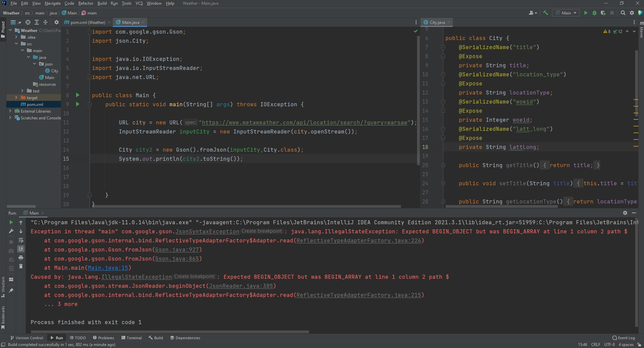The height and width of the screenshot is (348, 644).
Task: Run Main with Coverage icon
Action: pyautogui.click(x=604, y=13)
